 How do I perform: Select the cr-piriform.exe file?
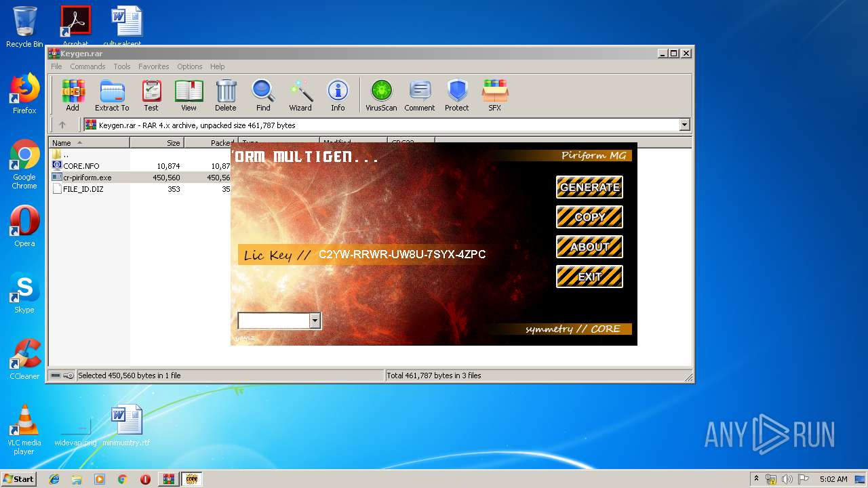tap(87, 178)
